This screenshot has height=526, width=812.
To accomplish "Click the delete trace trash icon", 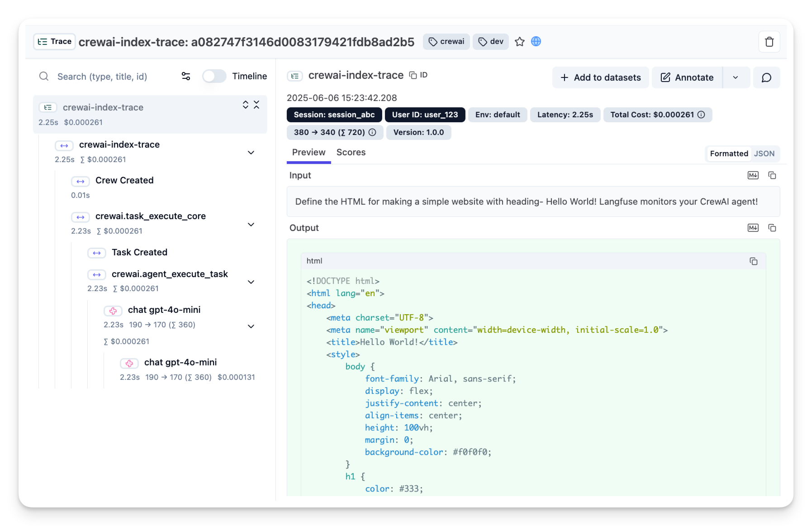I will [769, 42].
